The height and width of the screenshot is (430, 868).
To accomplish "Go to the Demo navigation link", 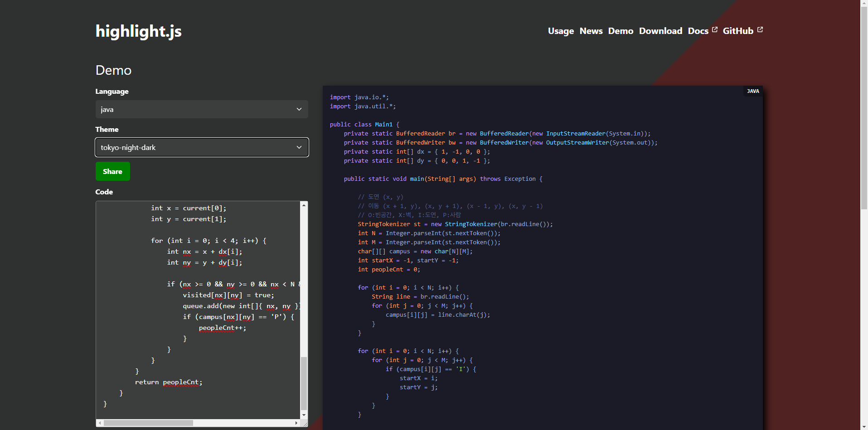I will [621, 31].
